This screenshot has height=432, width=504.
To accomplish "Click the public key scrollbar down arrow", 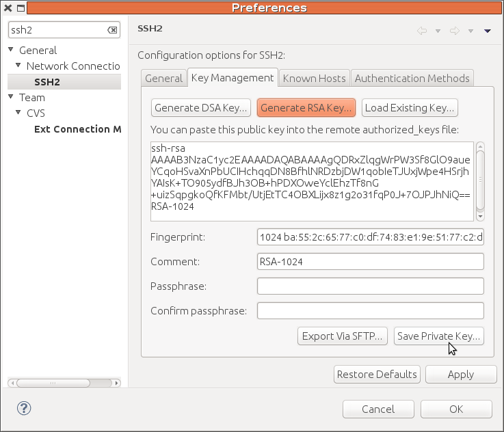I will click(480, 217).
